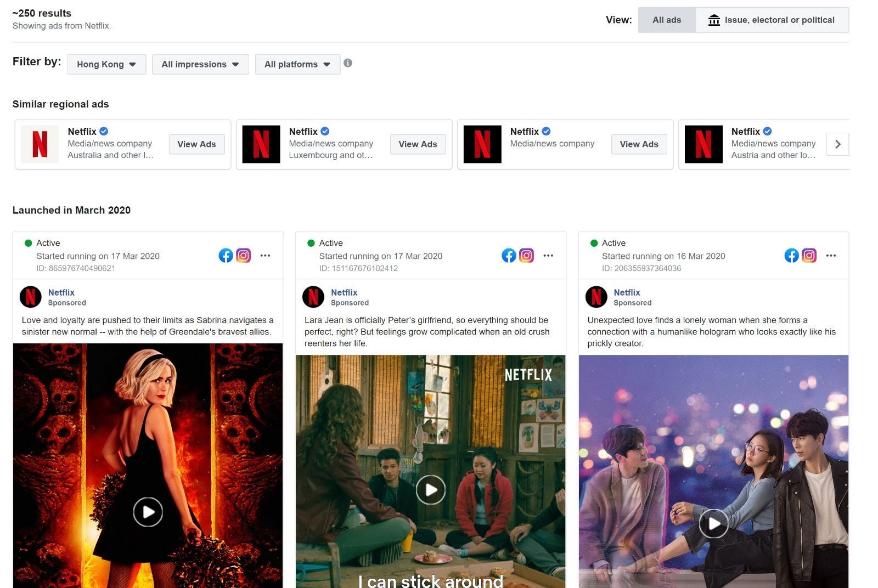Open the Hong Kong country filter dropdown

[106, 64]
